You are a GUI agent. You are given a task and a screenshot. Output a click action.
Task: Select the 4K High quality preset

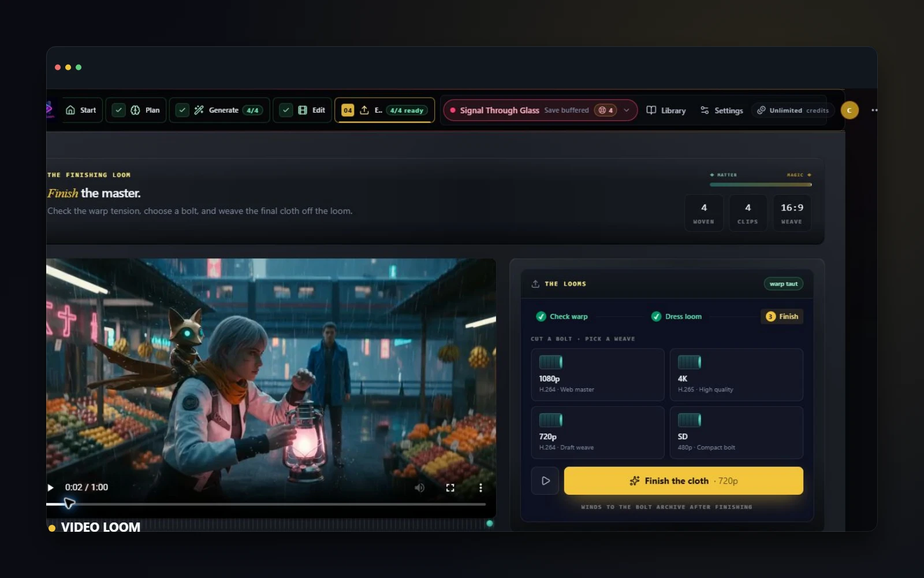click(x=736, y=375)
